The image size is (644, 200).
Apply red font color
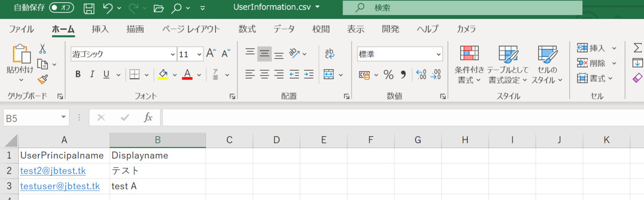click(187, 74)
